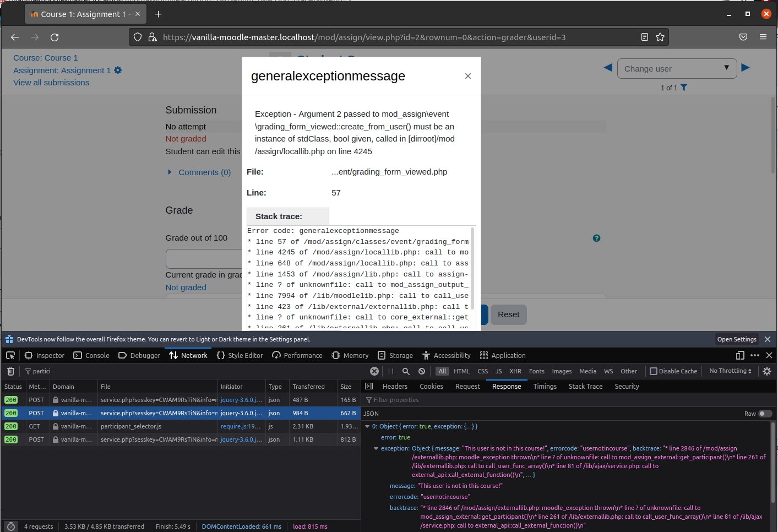This screenshot has width=778, height=532.
Task: Open the Cookies details tab
Action: click(432, 387)
